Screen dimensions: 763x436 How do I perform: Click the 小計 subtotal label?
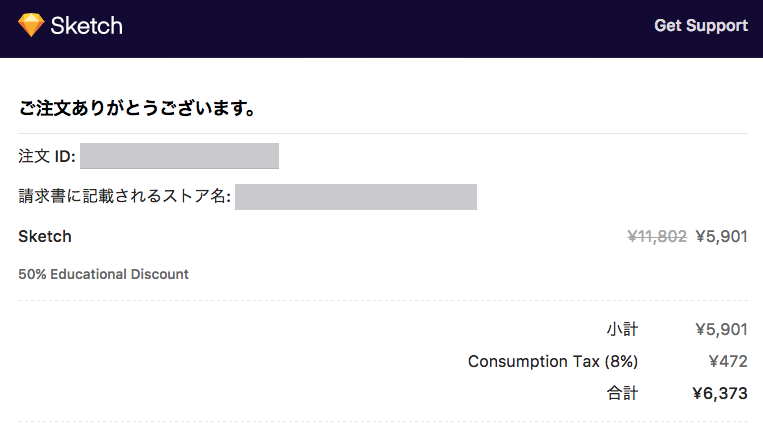pyautogui.click(x=622, y=329)
